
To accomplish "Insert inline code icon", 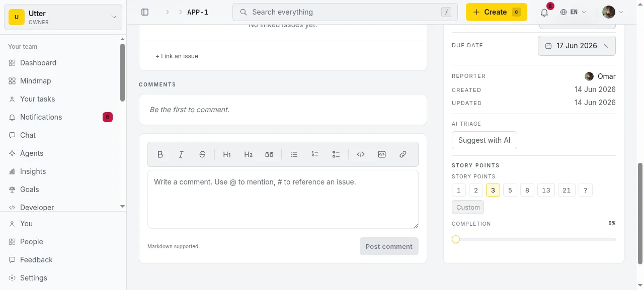I will (x=361, y=154).
